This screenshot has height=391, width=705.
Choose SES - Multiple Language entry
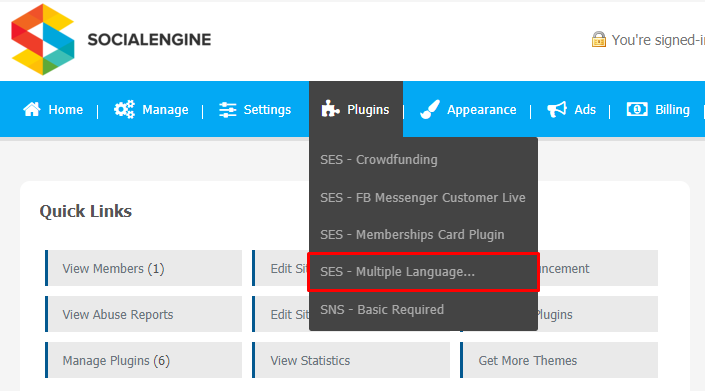coord(423,272)
